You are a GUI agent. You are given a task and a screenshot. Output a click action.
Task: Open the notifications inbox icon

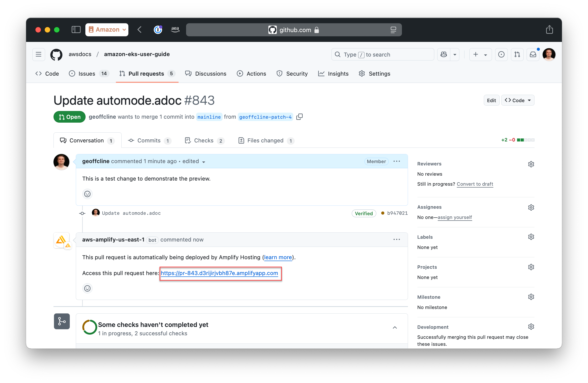tap(533, 54)
